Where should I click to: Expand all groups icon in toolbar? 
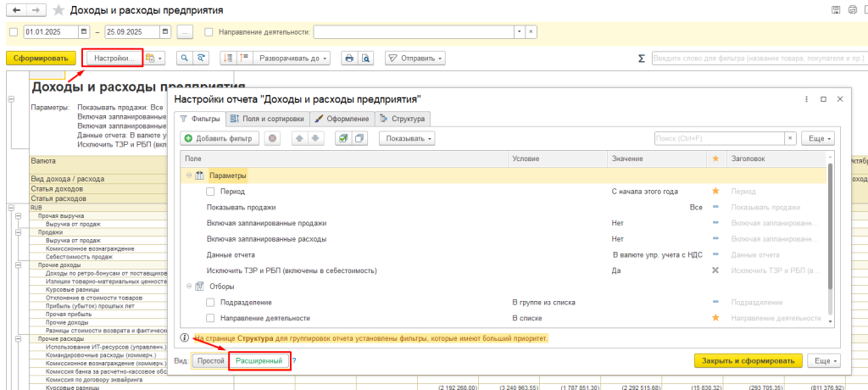click(244, 58)
